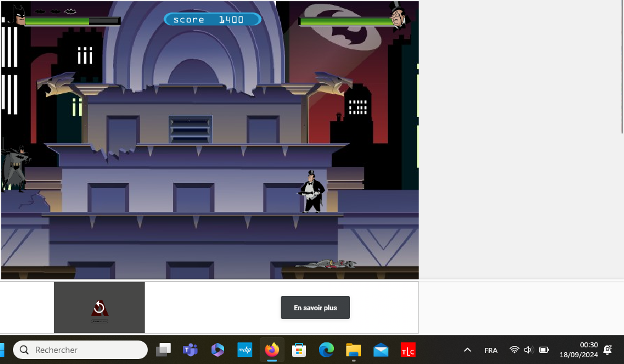624x364 pixels.
Task: Open File Explorer from the taskbar
Action: pos(353,350)
